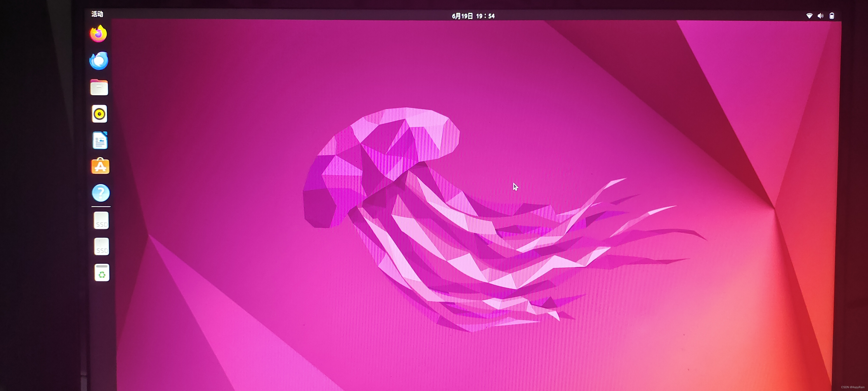Launch Rhythmbox music player

click(99, 114)
